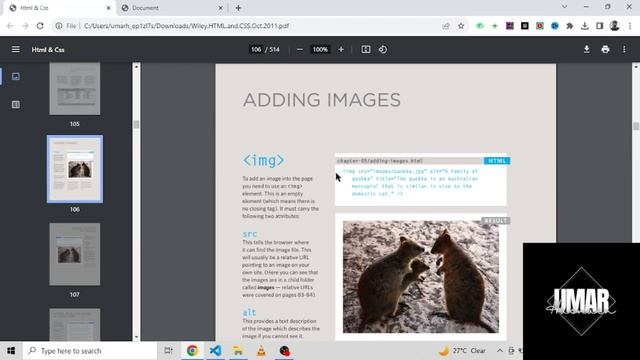This screenshot has height=360, width=640.
Task: Click the weather 27°C Clear widget
Action: click(x=462, y=351)
